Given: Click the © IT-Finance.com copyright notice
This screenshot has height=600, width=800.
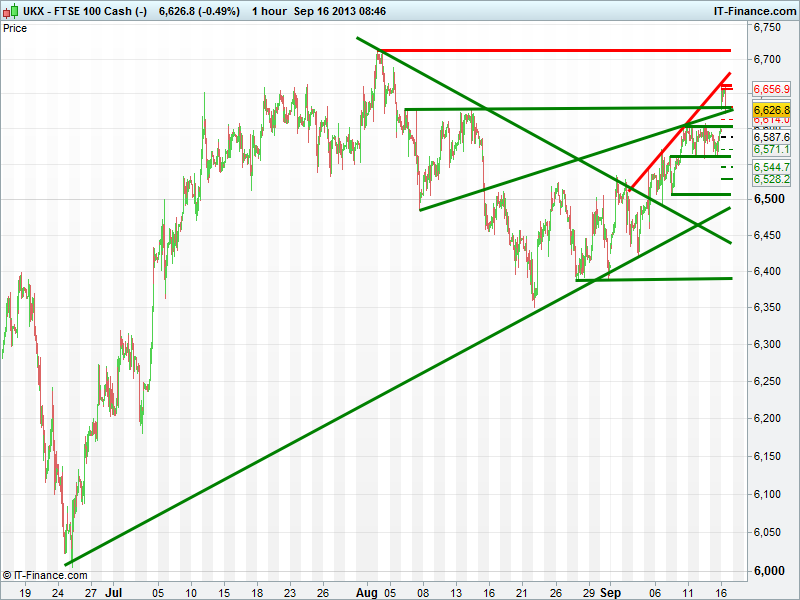Looking at the screenshot, I should [x=45, y=575].
